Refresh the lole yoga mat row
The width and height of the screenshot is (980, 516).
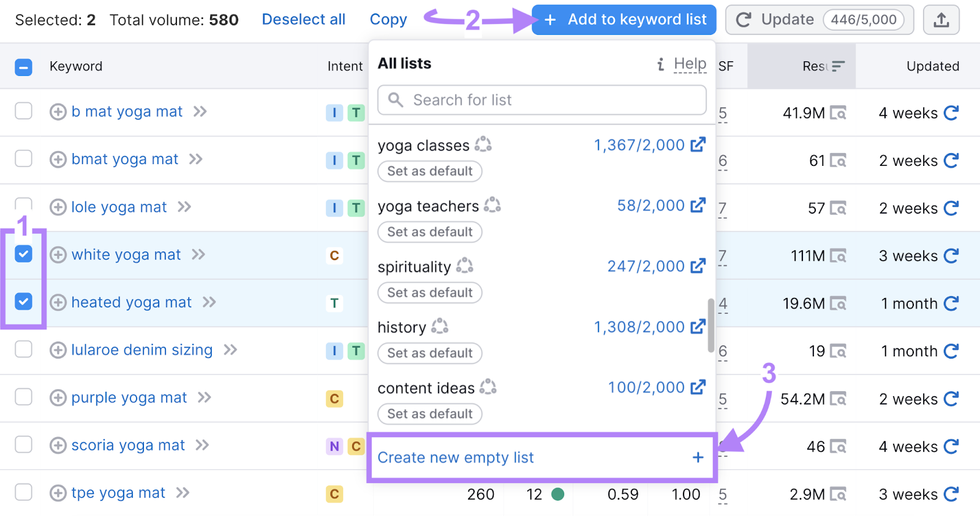click(951, 208)
